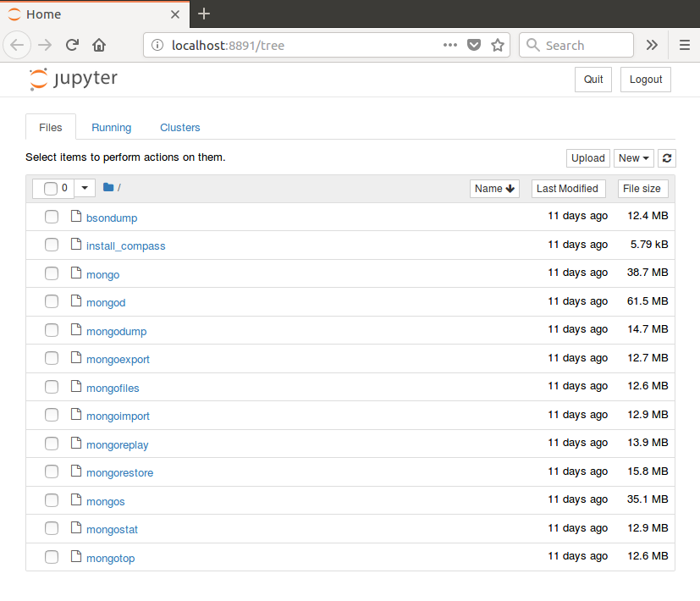Click the bsondump file icon
The height and width of the screenshot is (601, 700).
pyautogui.click(x=76, y=216)
